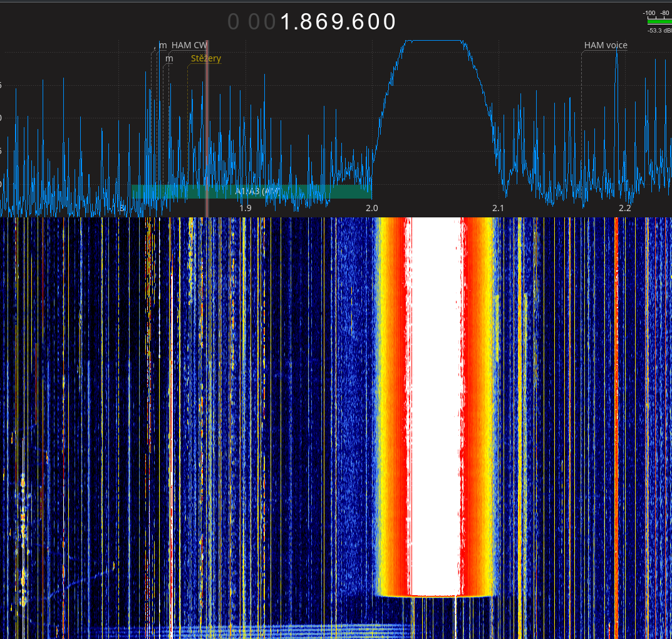Click the green A1:A3 (AM) band plan bar
Image resolution: width=672 pixels, height=639 pixels.
[x=251, y=191]
